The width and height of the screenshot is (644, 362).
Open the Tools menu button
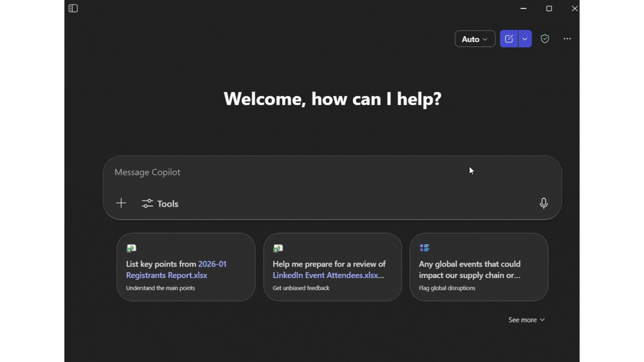tap(160, 203)
